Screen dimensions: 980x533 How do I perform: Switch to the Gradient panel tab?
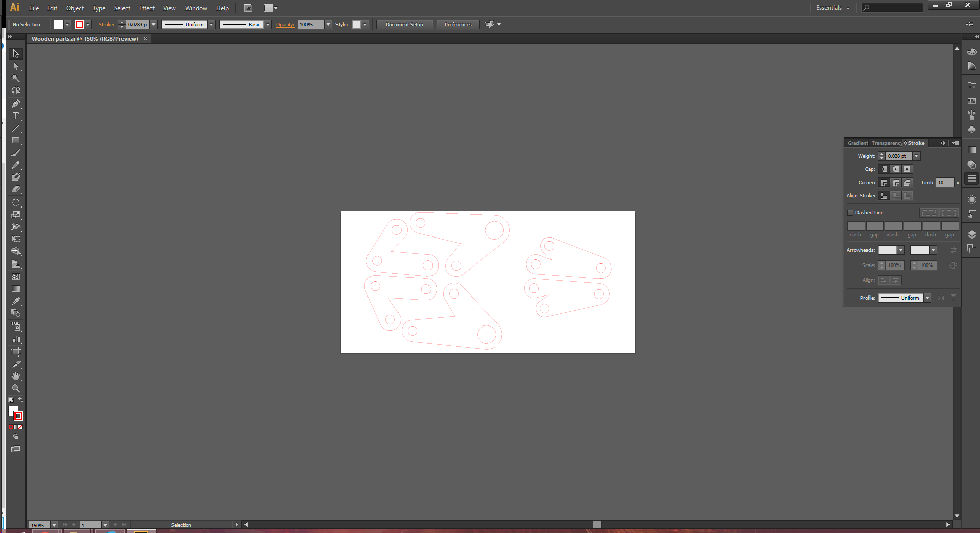coord(857,143)
